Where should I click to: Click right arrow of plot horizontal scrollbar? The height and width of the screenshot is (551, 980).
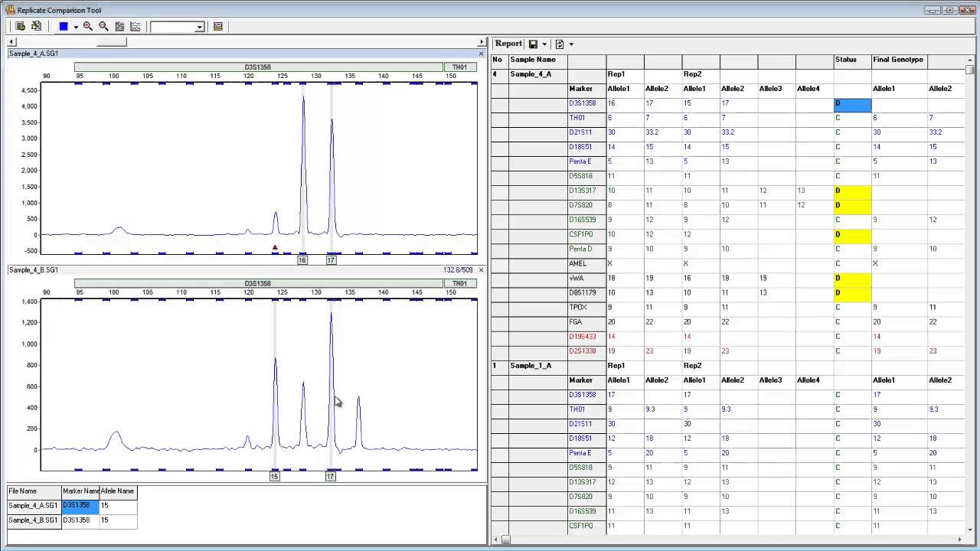click(x=482, y=41)
